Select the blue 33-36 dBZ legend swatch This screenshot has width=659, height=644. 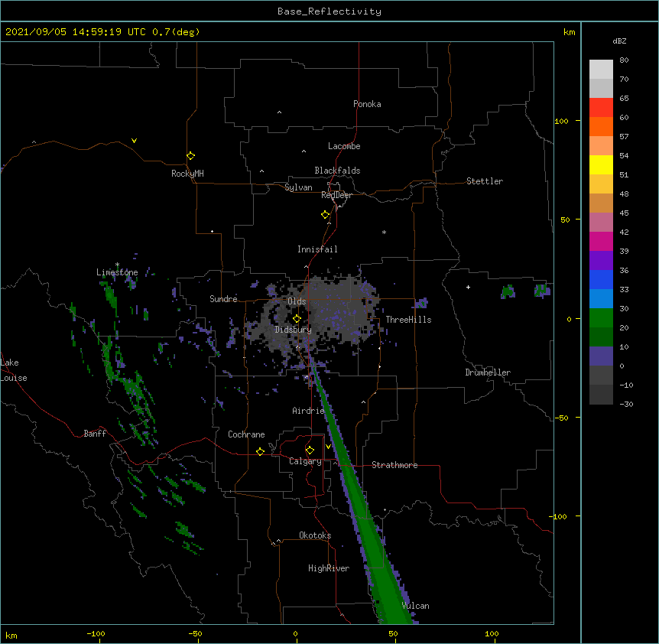[x=601, y=279]
